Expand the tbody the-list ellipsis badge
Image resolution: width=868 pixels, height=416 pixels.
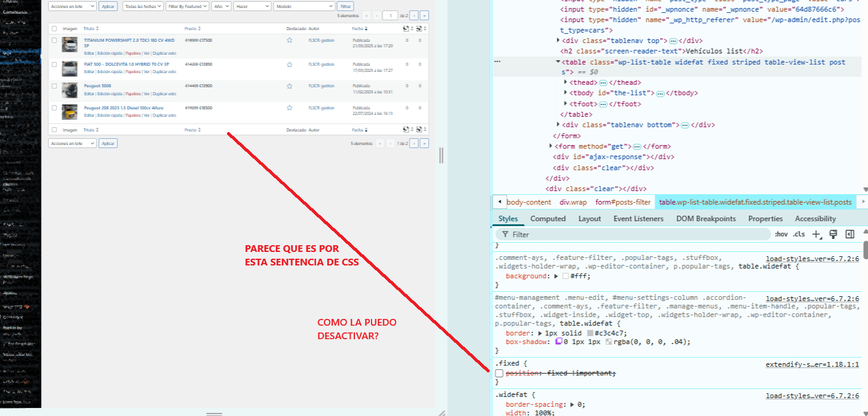660,93
